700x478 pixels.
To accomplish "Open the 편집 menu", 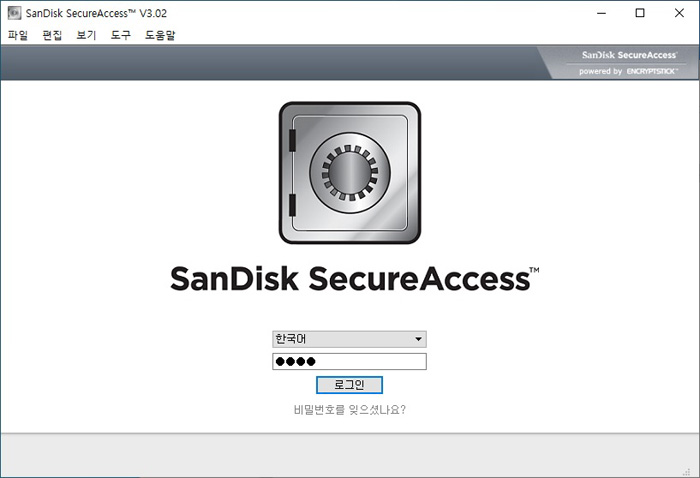I will pyautogui.click(x=52, y=35).
